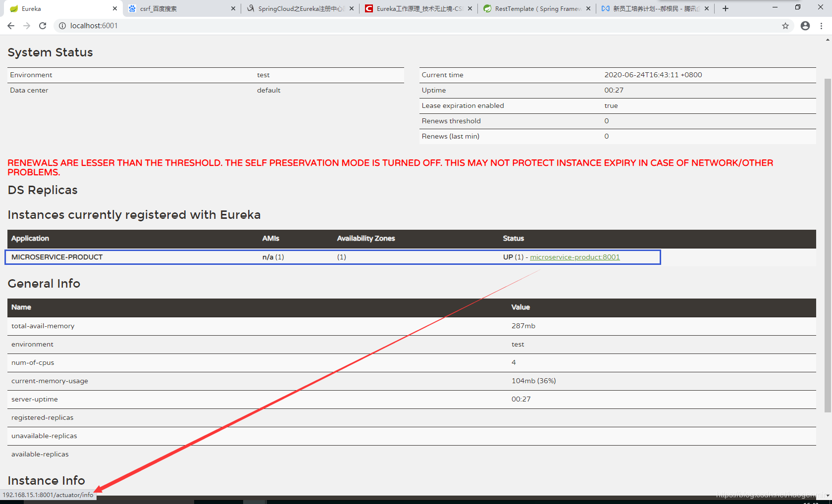Switch to the csrf_百度搜索 tab
The height and width of the screenshot is (504, 832).
[x=182, y=8]
